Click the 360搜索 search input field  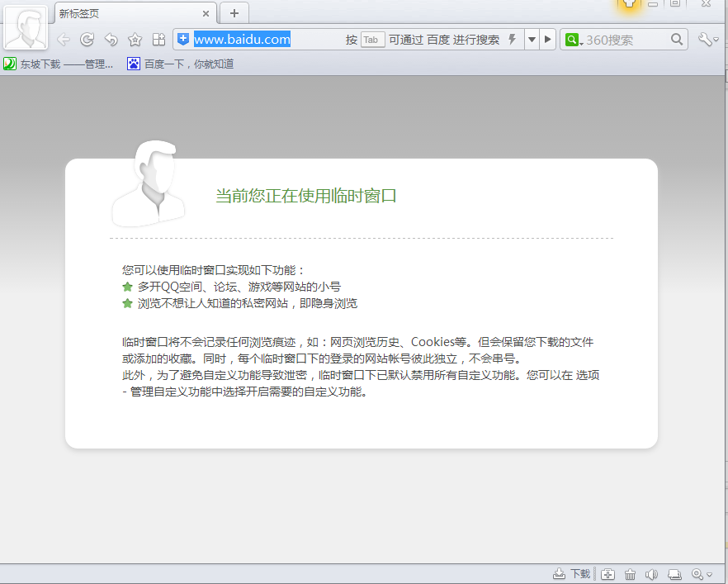click(x=626, y=40)
